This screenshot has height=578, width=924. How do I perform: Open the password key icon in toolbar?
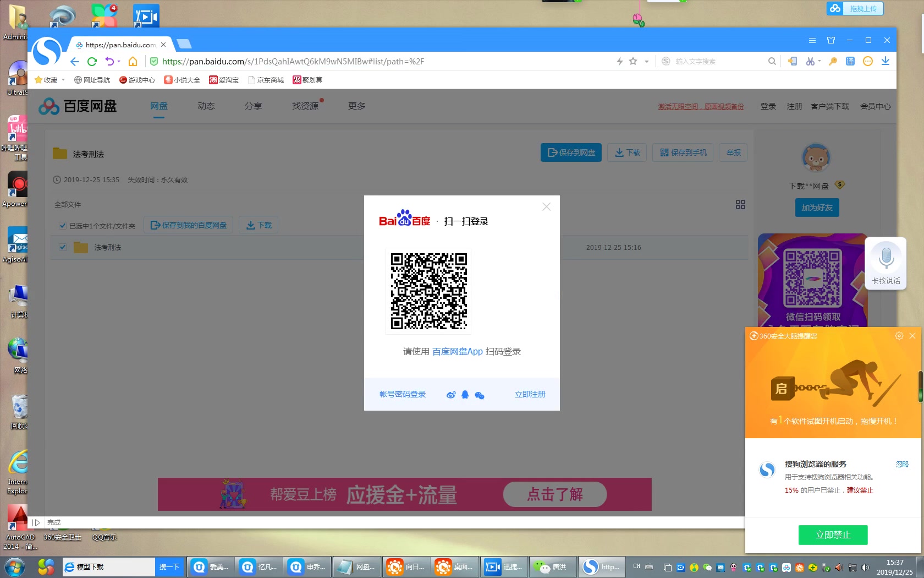pos(832,61)
